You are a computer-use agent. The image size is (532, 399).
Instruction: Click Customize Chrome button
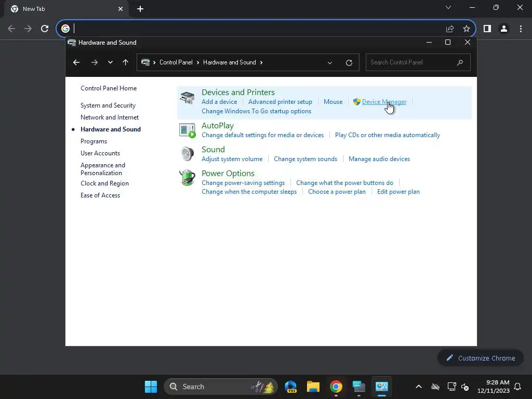481,358
